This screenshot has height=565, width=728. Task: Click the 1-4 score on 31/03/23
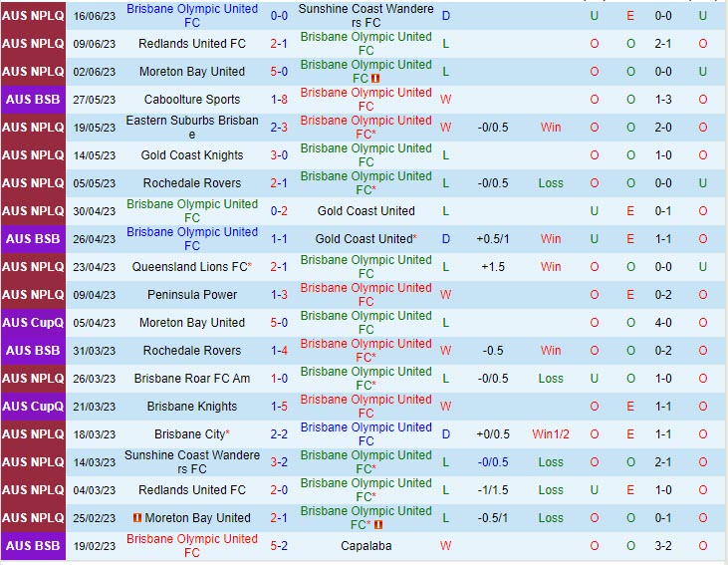pos(279,351)
